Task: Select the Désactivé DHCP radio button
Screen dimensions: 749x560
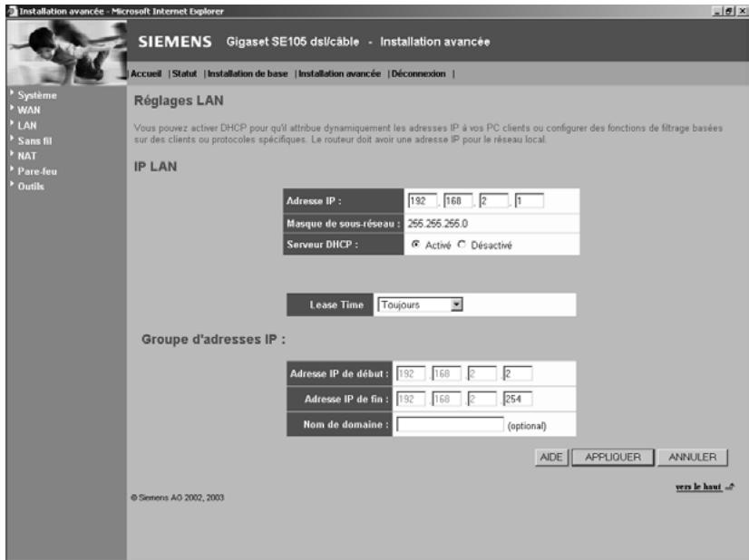Action: pos(462,245)
